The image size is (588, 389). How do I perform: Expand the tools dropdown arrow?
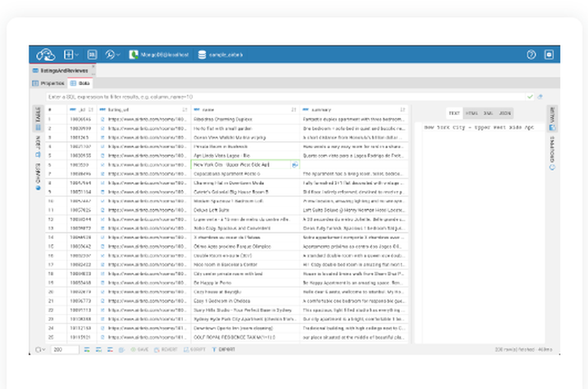[118, 55]
